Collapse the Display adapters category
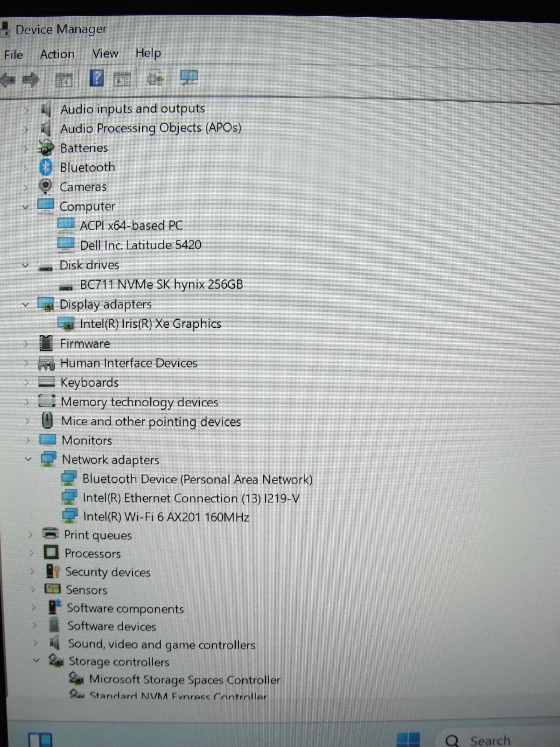The image size is (560, 747). pos(26,304)
